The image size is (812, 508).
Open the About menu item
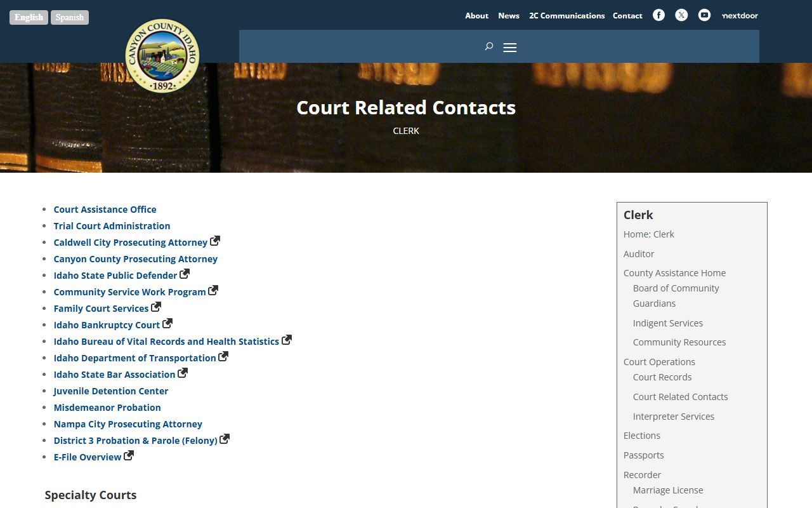click(477, 16)
